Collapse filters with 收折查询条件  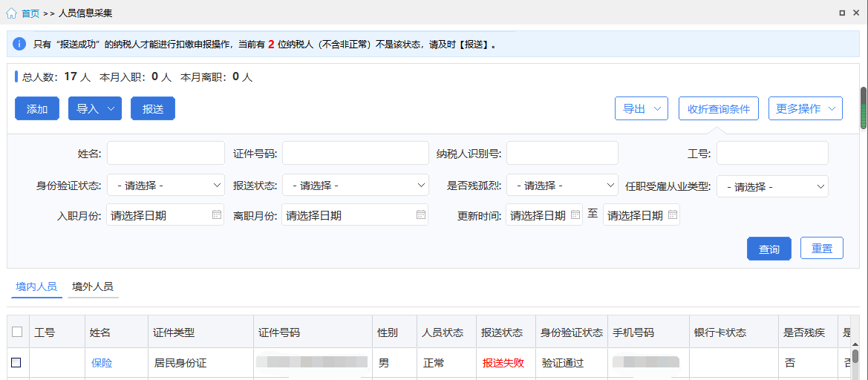click(x=719, y=108)
